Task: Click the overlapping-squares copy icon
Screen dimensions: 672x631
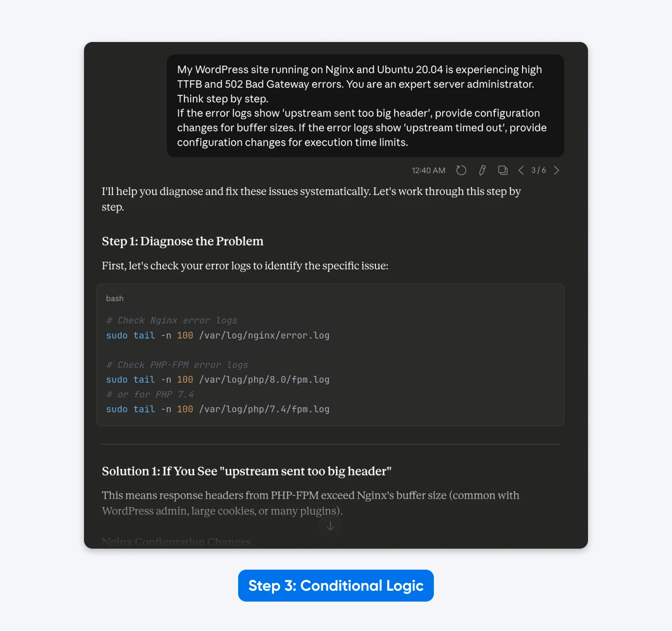Action: tap(502, 170)
